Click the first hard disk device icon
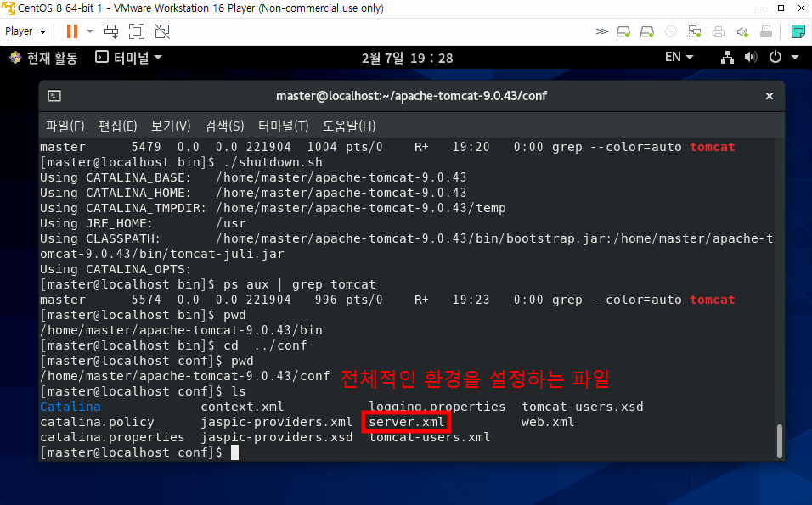 [x=623, y=31]
